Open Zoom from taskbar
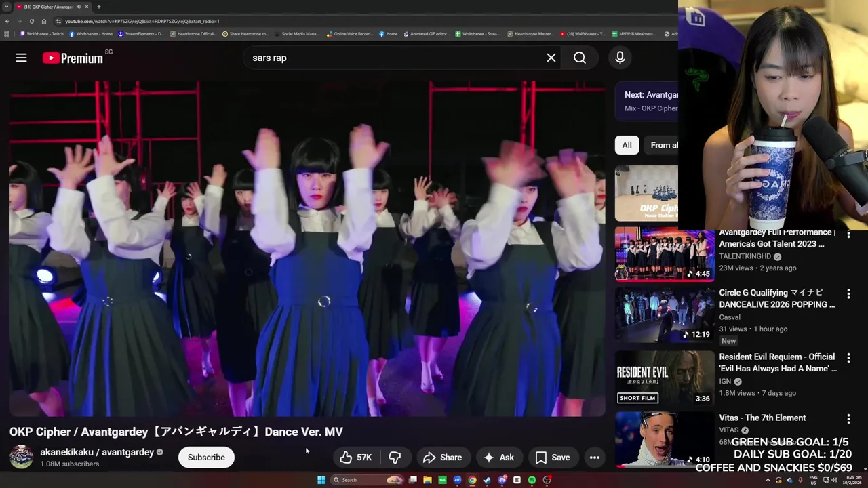This screenshot has width=868, height=488. 458,480
